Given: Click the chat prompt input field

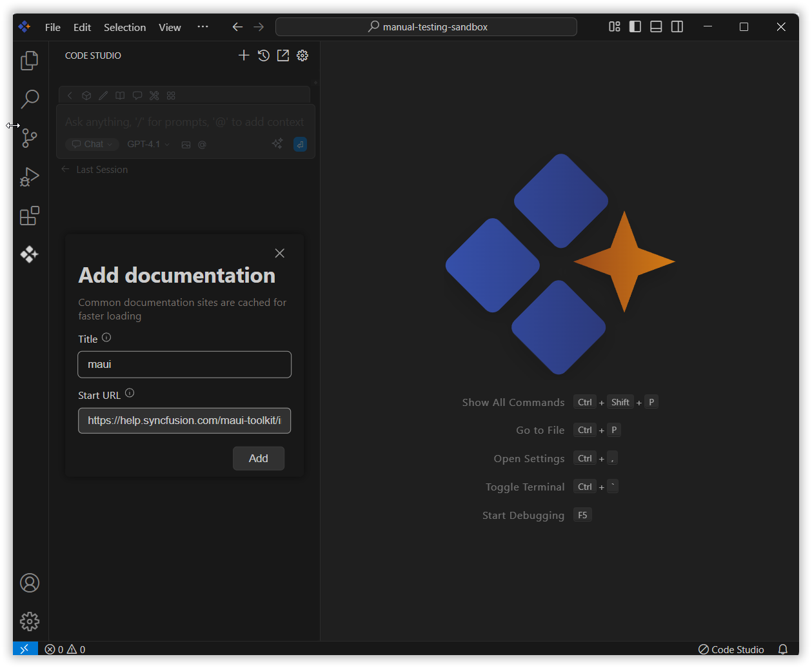Looking at the screenshot, I should click(x=184, y=122).
